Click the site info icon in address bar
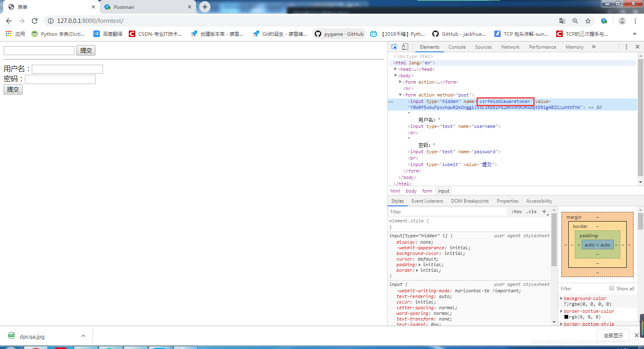644x349 pixels. click(51, 21)
